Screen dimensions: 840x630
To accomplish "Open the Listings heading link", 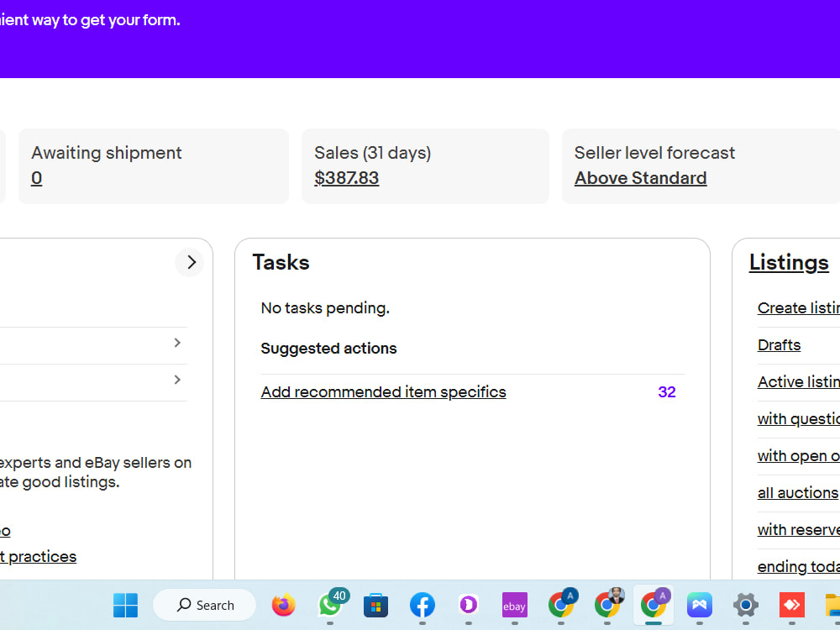I will [789, 262].
